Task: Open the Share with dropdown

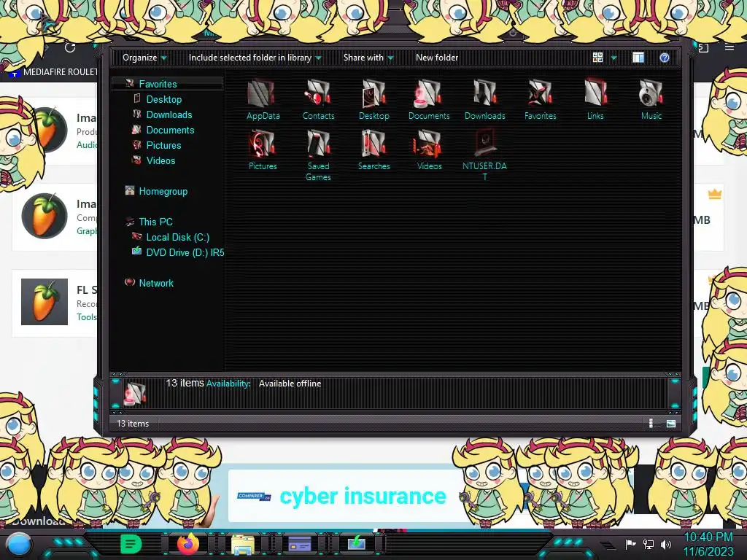Action: point(368,58)
